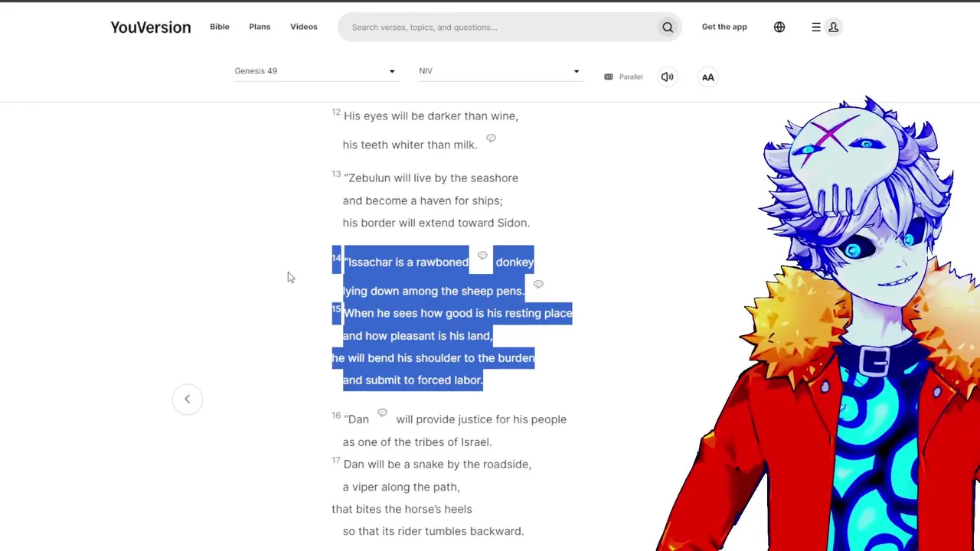
Task: Click the Get the app link
Action: [x=724, y=27]
